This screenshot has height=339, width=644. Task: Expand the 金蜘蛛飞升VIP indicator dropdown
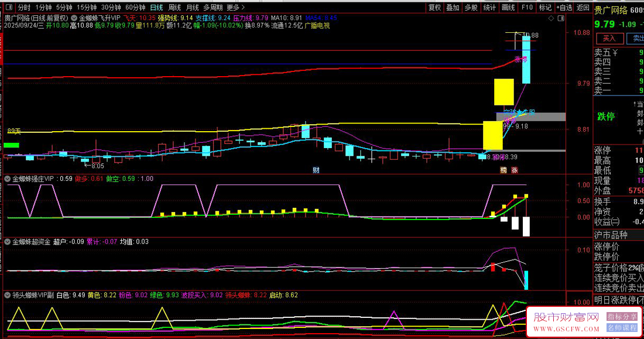click(x=74, y=18)
